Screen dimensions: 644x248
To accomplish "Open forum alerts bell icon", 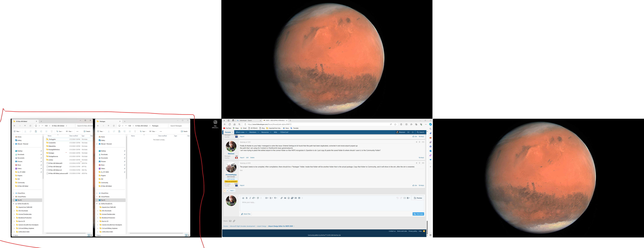I will [413, 132].
